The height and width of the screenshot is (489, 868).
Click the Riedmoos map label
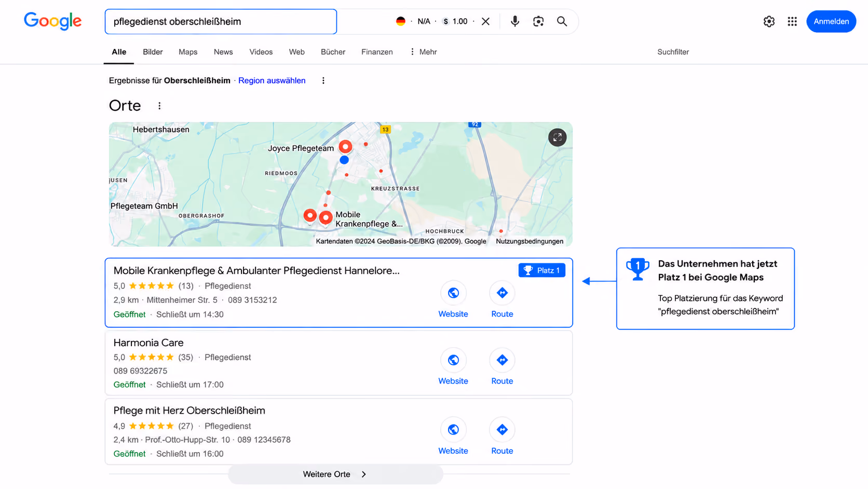[281, 174]
